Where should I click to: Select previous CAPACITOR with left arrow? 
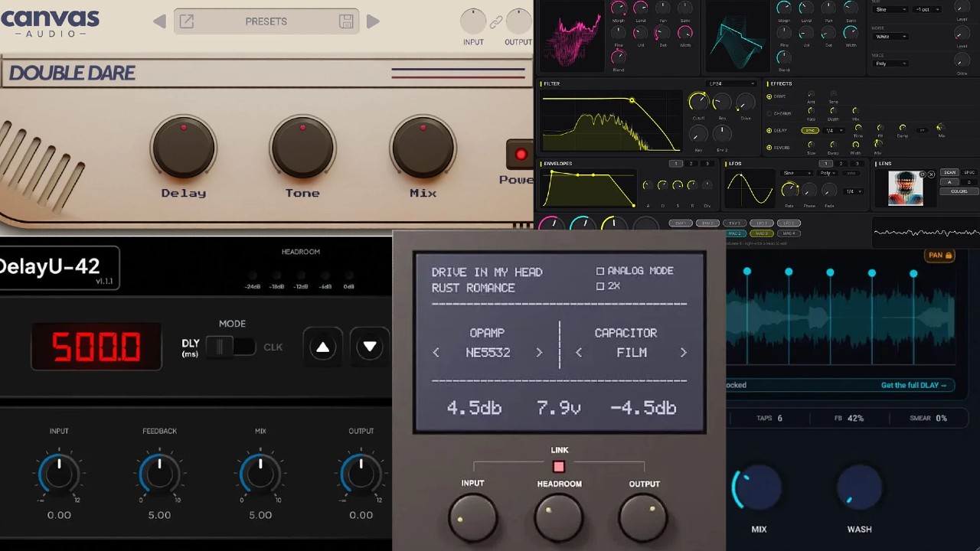coord(579,353)
